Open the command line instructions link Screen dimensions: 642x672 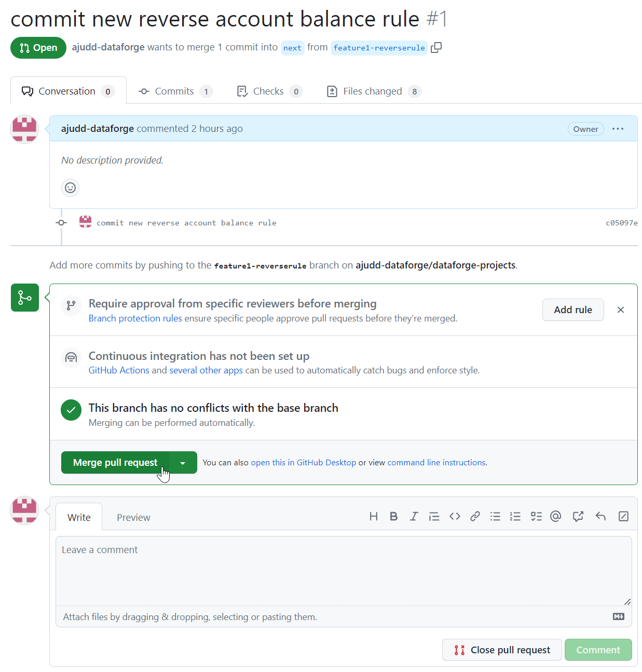[436, 463]
